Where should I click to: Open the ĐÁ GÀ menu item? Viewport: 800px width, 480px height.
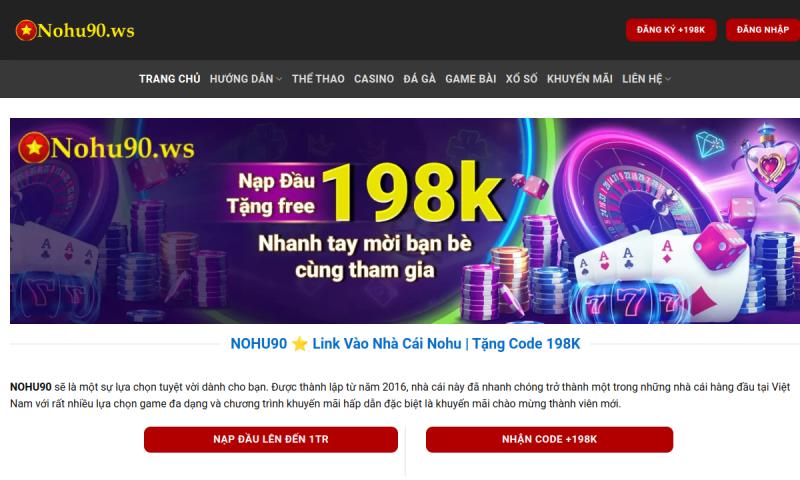tap(419, 79)
